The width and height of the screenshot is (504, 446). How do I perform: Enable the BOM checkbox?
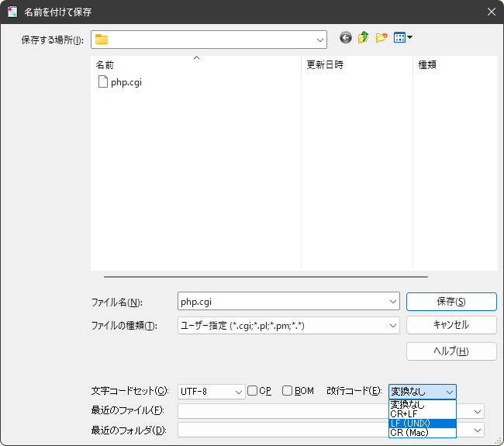287,391
